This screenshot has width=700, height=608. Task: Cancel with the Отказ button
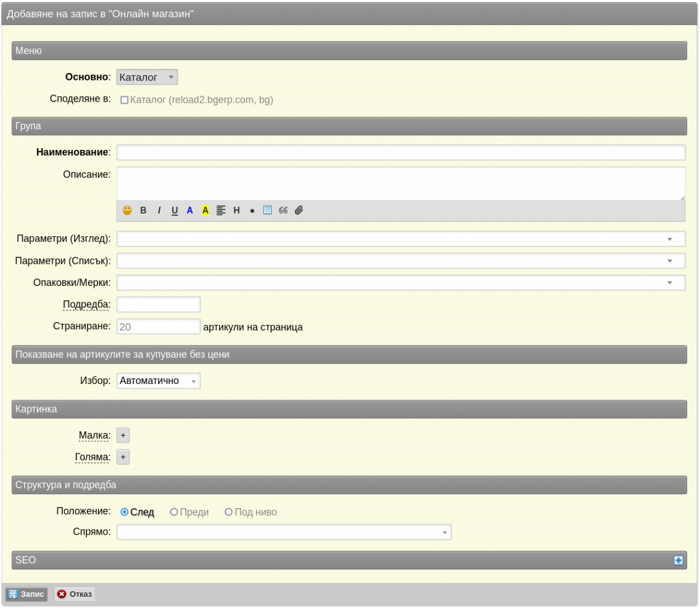pyautogui.click(x=75, y=594)
